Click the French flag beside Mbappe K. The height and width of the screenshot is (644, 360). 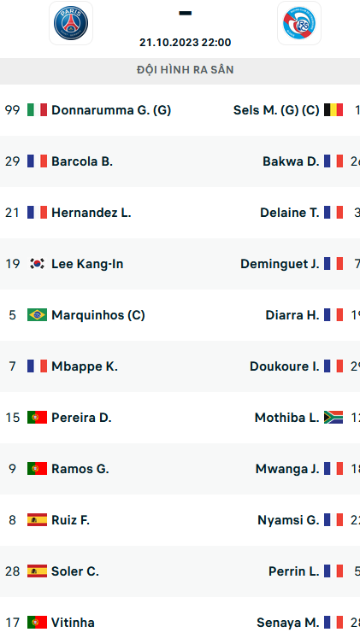37,366
